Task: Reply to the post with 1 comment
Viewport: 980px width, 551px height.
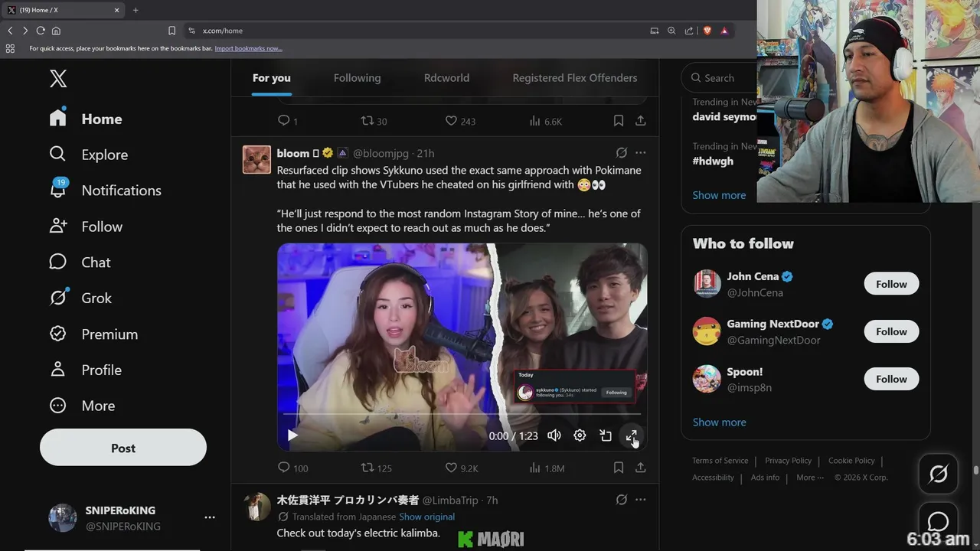Action: tap(288, 121)
